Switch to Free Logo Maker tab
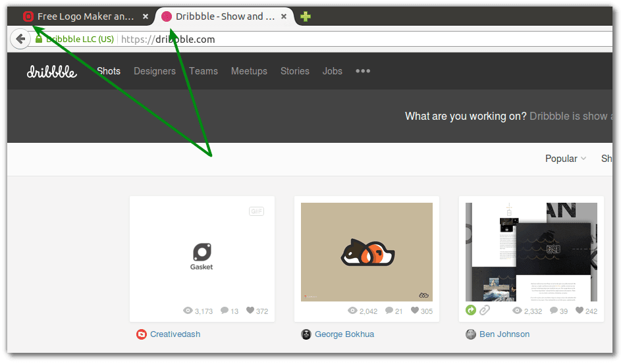Image resolution: width=623 pixels, height=364 pixels. point(86,16)
